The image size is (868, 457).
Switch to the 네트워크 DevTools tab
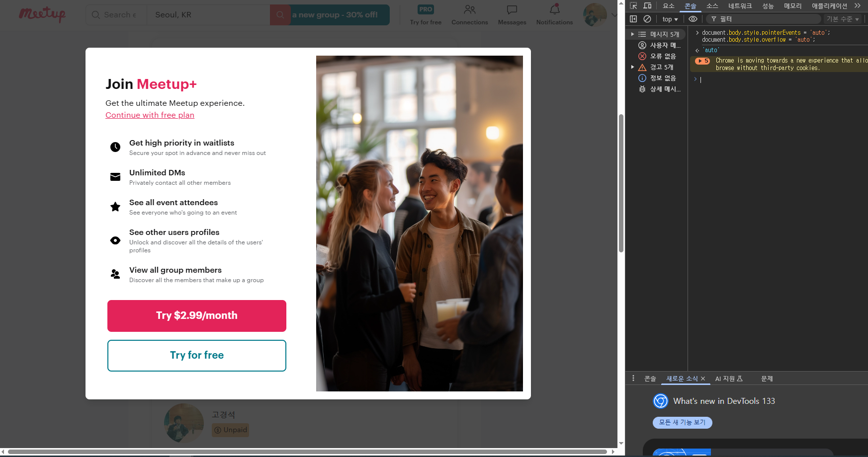pos(740,6)
